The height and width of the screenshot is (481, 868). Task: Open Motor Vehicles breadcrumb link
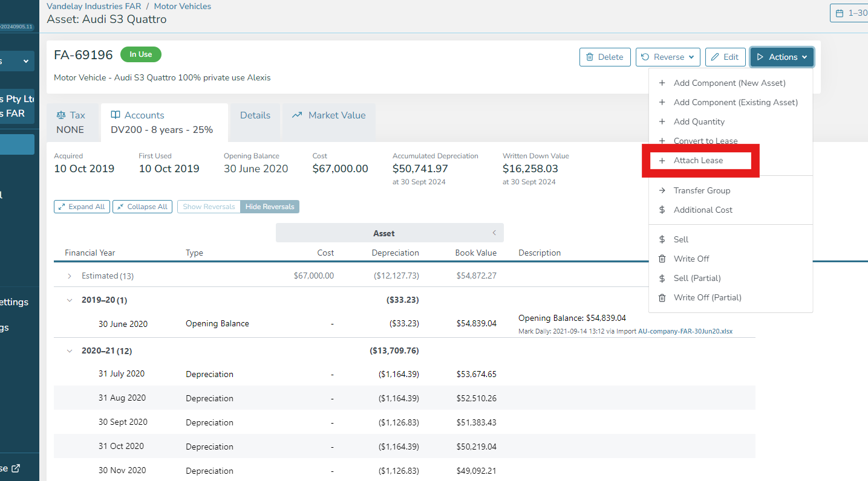click(x=183, y=6)
